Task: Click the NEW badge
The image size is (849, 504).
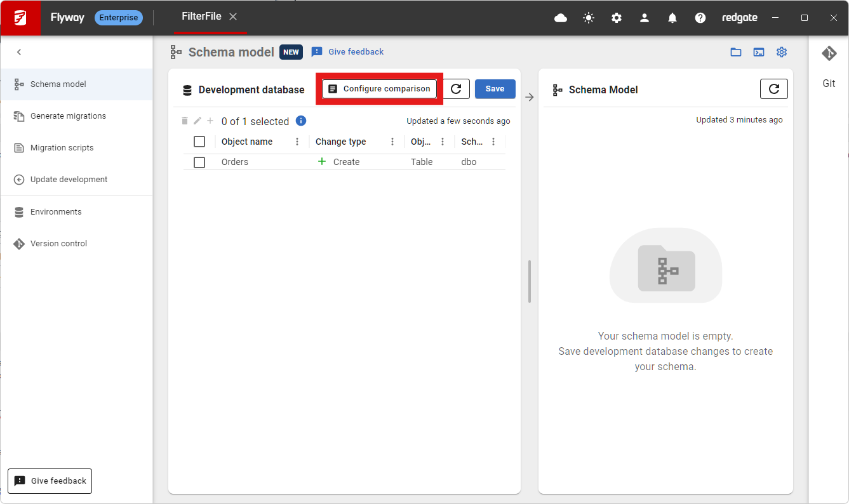Action: [x=291, y=52]
